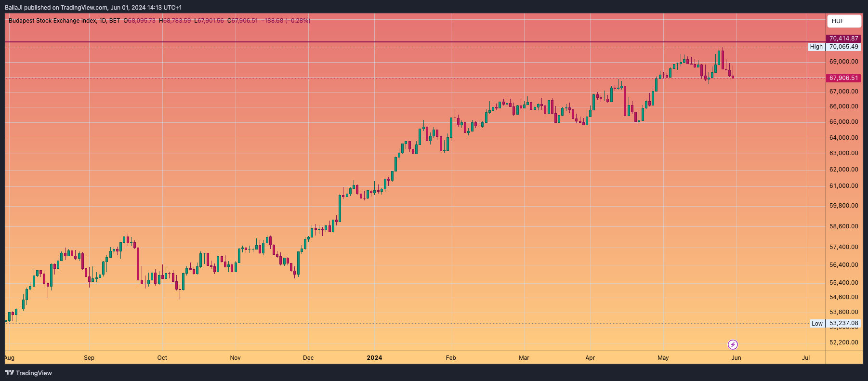Screen dimensions: 868x381
Task: Click the close value C67,906.51
Action: [243, 21]
